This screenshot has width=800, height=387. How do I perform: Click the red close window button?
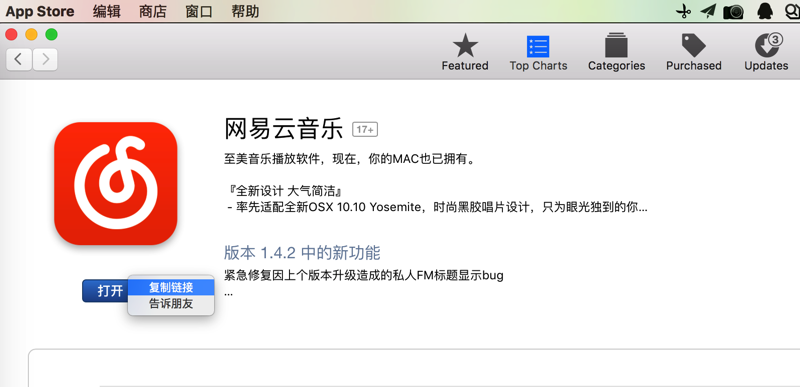coord(11,34)
